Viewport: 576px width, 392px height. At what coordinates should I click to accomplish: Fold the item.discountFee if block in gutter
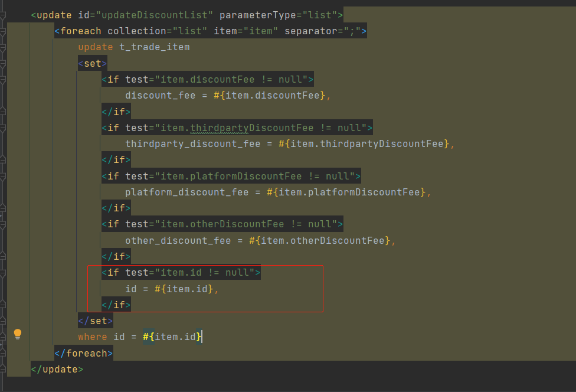point(2,80)
